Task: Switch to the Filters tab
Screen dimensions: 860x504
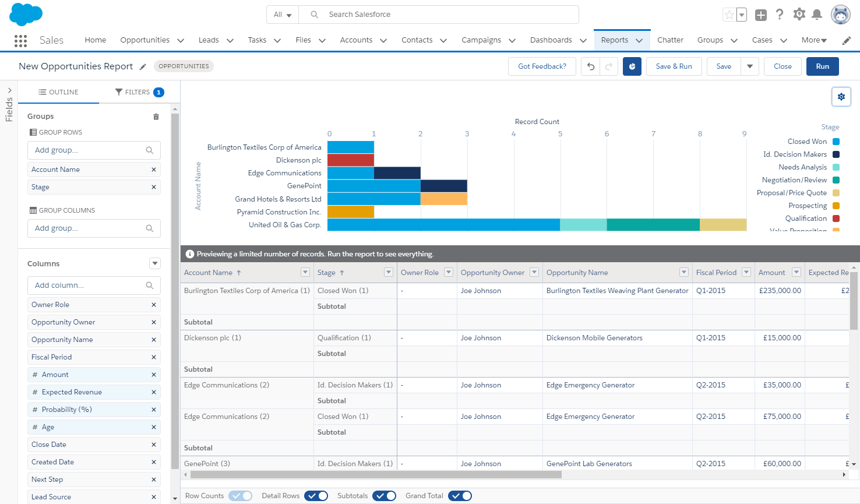Action: coord(139,92)
